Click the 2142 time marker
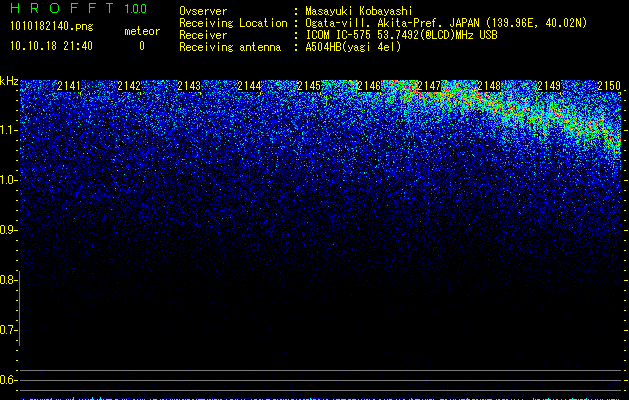This screenshot has width=629, height=400. tap(129, 86)
